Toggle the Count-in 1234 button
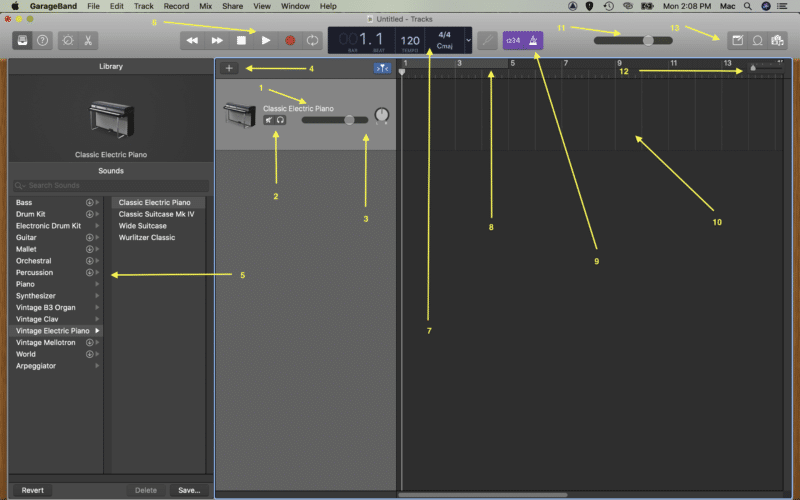Viewport: 800px width, 500px height. [513, 40]
